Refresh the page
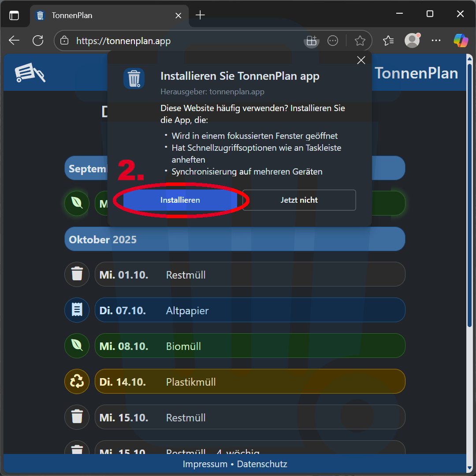This screenshot has width=476, height=476. point(38,41)
